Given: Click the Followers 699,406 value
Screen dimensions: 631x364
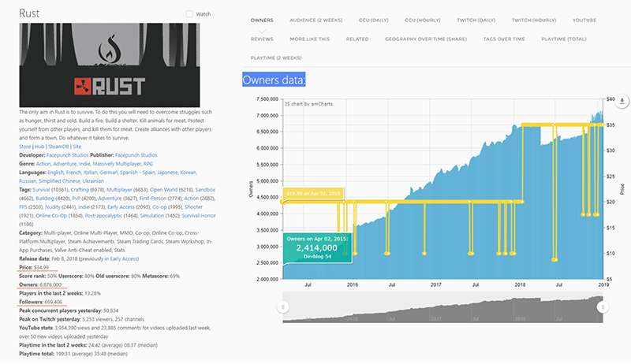Looking at the screenshot, I should pos(53,302).
